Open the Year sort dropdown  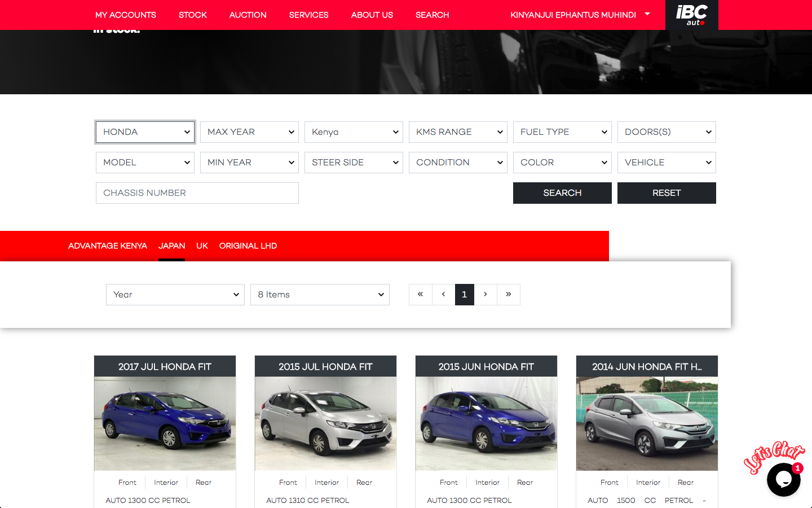coord(175,295)
